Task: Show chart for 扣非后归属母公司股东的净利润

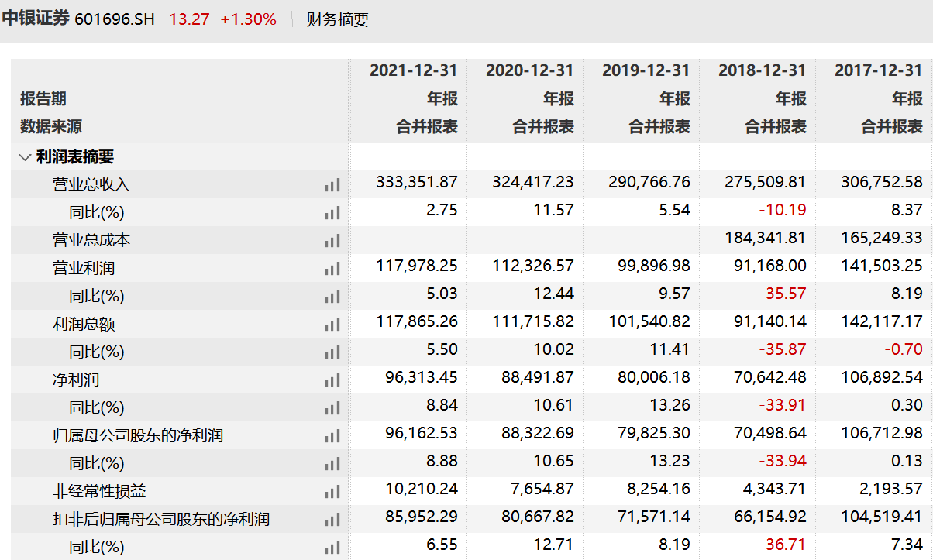Action: tap(332, 520)
